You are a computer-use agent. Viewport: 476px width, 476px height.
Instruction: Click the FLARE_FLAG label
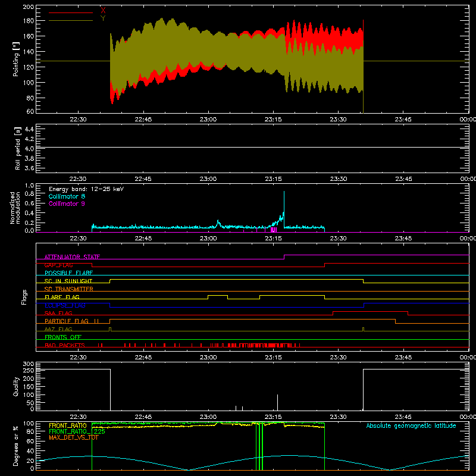[x=62, y=297]
